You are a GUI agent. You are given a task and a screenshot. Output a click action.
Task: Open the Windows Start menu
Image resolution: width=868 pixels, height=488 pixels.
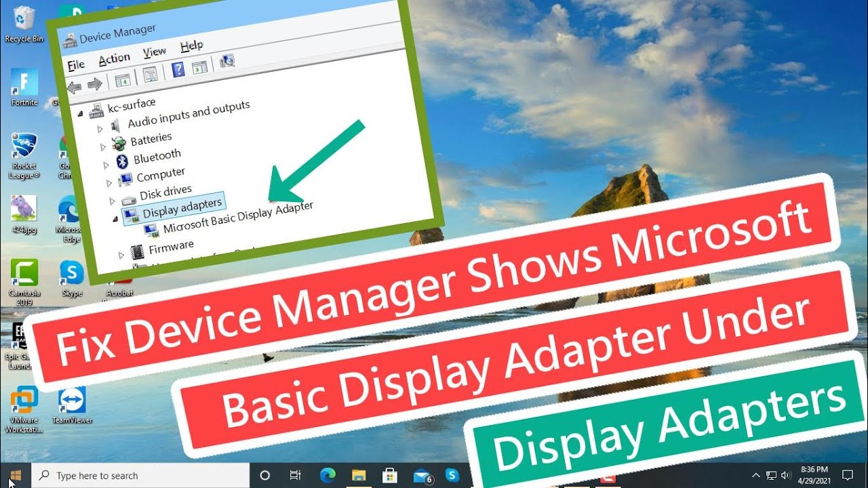[x=16, y=475]
